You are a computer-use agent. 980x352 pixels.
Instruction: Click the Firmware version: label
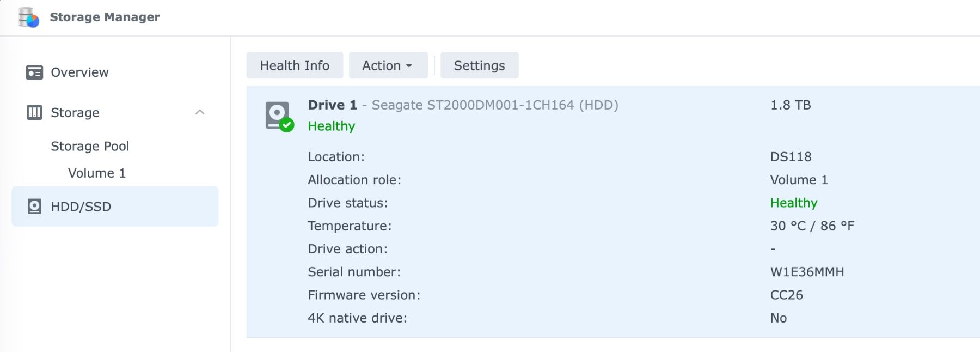point(364,295)
